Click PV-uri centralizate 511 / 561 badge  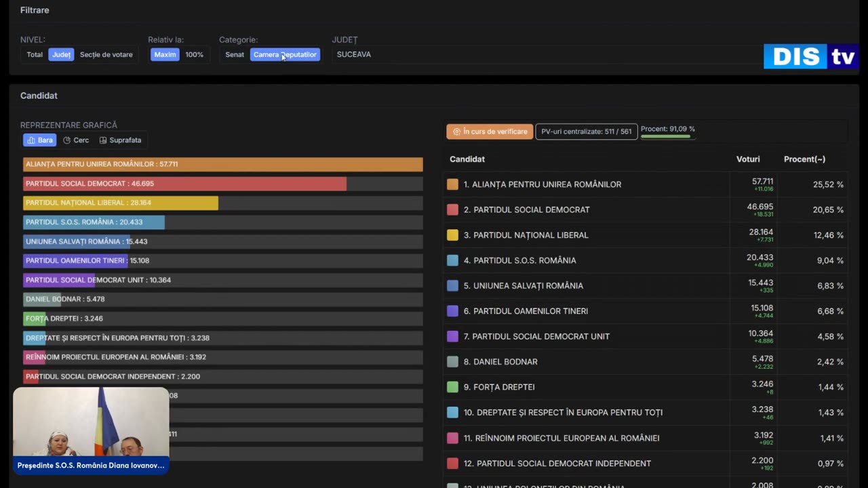(x=587, y=131)
